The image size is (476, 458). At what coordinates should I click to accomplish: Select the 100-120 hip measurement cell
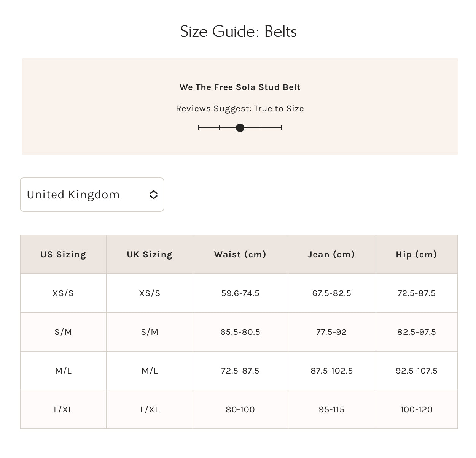(416, 409)
